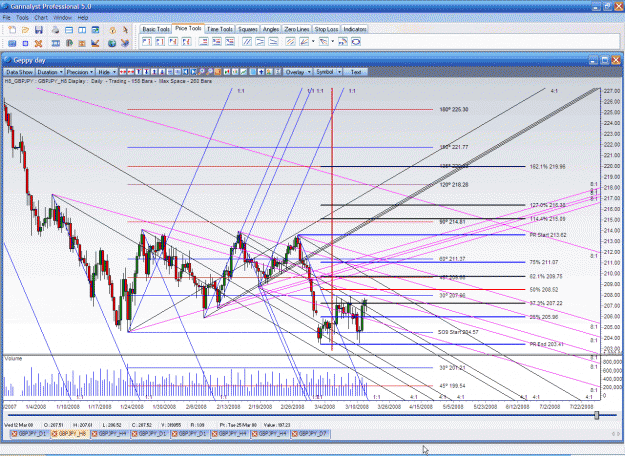Image resolution: width=625 pixels, height=456 pixels.
Task: Click the tile windows vertically icon
Action: point(82,30)
